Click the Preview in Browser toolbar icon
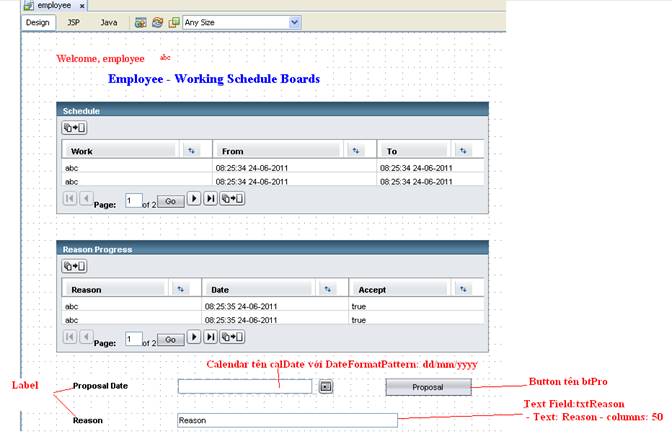Screen dimensions: 672x447 [x=141, y=22]
